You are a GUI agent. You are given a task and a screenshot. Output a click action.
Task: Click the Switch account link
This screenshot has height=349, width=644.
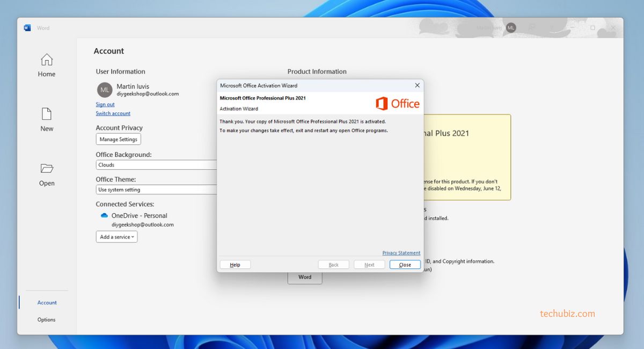[x=113, y=113]
